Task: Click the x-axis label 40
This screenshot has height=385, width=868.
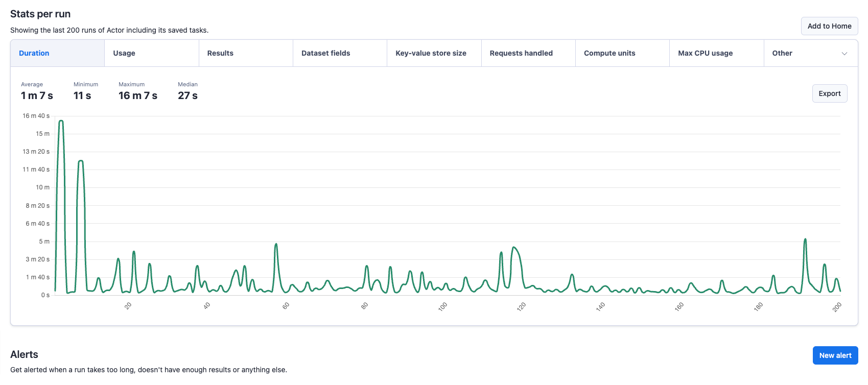Action: 207,306
